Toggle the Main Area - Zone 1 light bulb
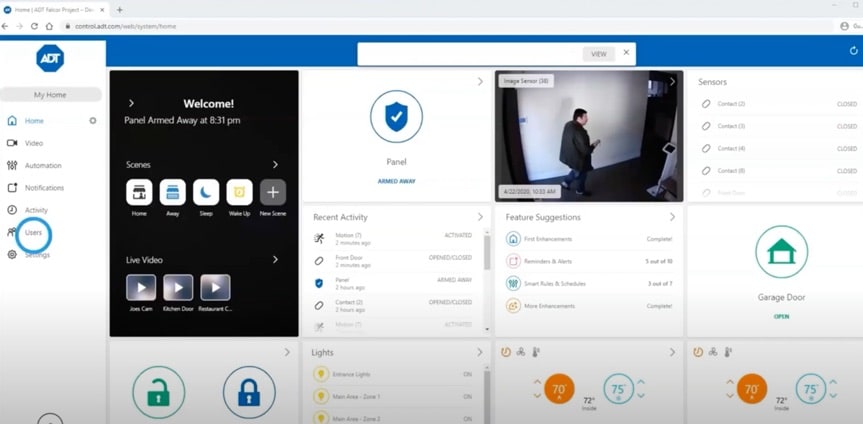The height and width of the screenshot is (424, 863). point(320,396)
